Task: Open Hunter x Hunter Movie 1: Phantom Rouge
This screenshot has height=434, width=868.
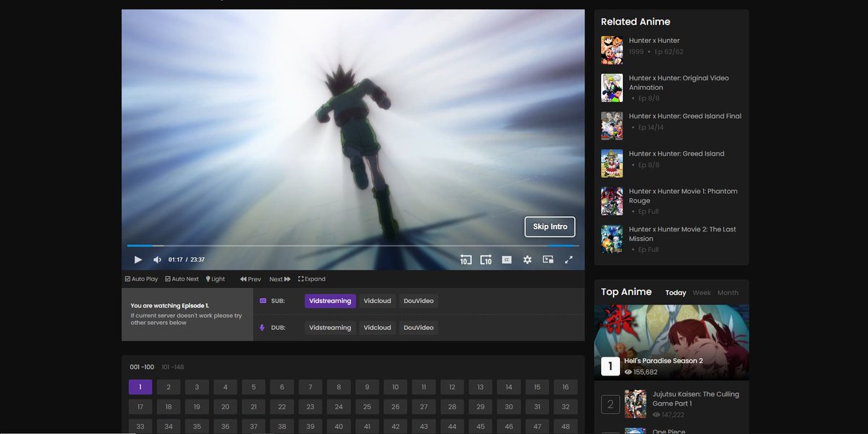Action: [x=683, y=196]
